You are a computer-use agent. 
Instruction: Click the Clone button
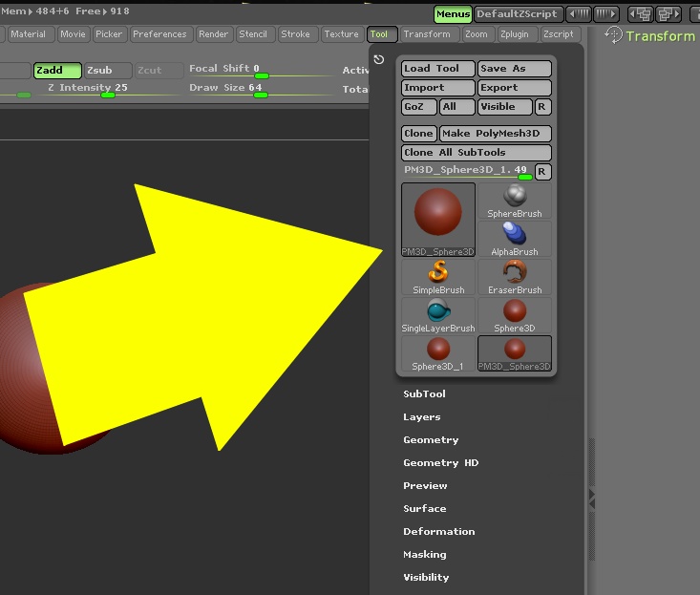point(418,134)
